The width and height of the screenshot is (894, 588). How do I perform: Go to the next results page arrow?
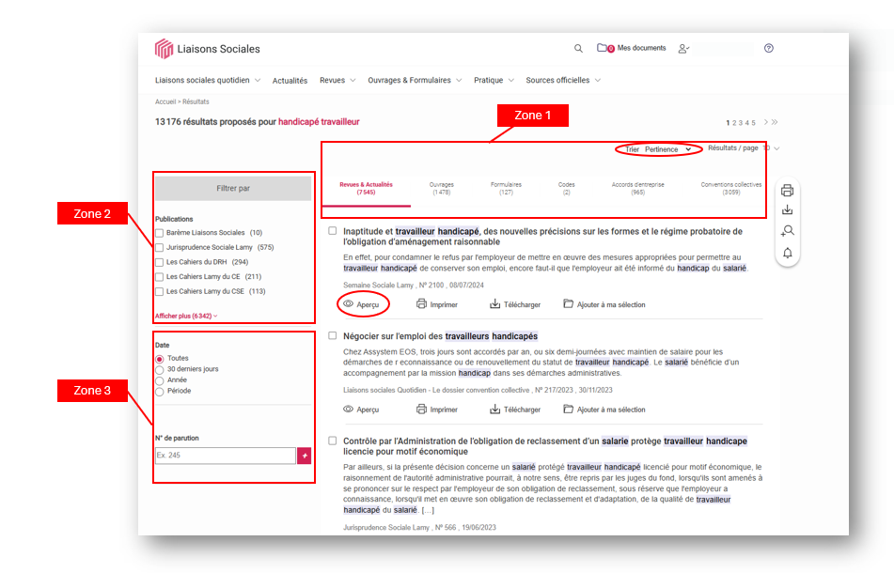tap(766, 122)
